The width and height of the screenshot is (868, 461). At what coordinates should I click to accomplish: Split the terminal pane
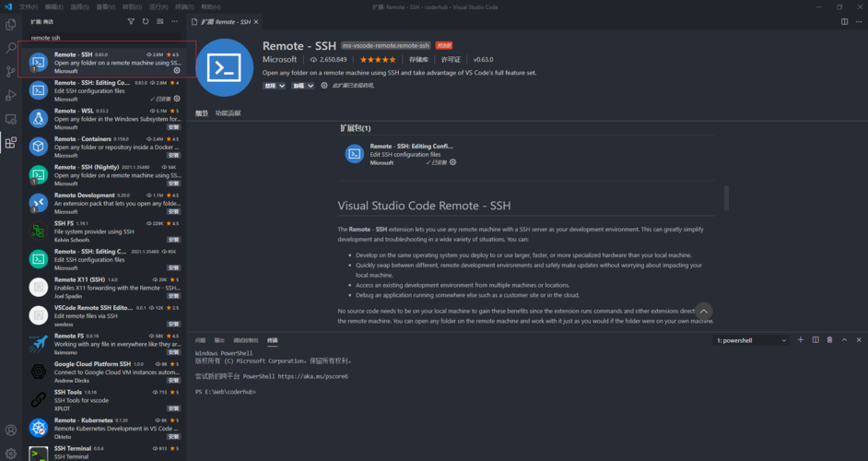click(x=815, y=339)
